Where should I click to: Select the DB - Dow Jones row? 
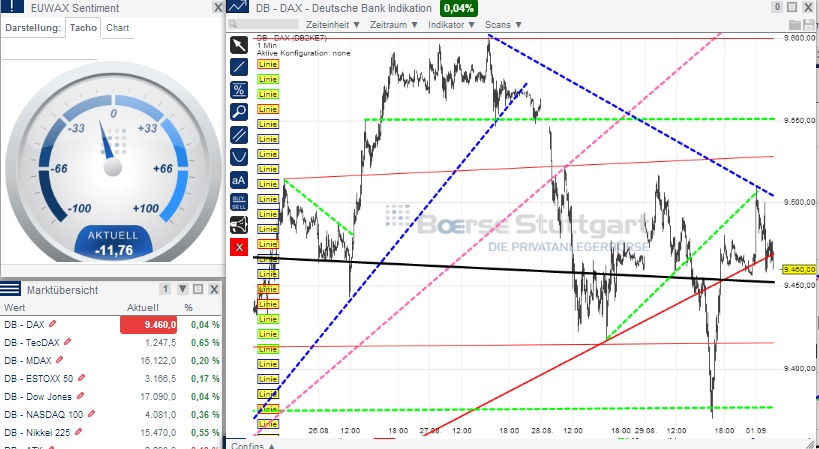(112, 397)
